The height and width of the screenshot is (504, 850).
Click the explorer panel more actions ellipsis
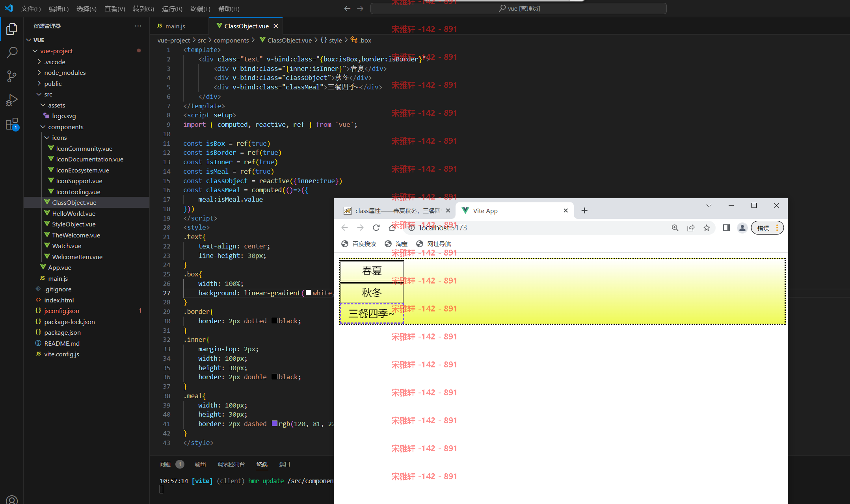point(138,26)
